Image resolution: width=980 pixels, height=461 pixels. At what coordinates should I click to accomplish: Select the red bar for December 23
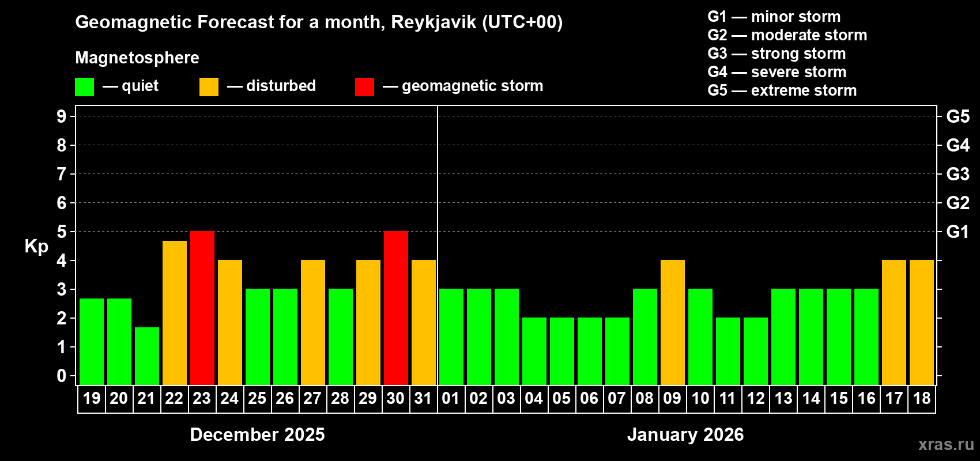pos(202,308)
